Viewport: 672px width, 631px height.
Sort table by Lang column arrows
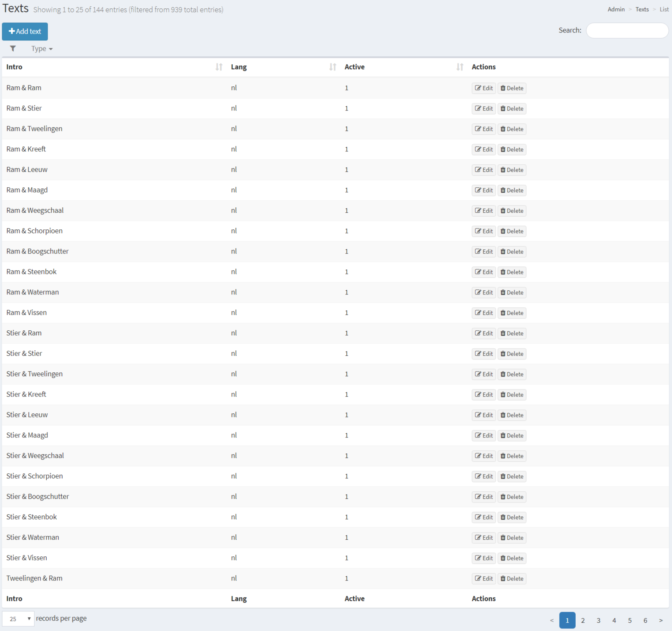click(332, 67)
